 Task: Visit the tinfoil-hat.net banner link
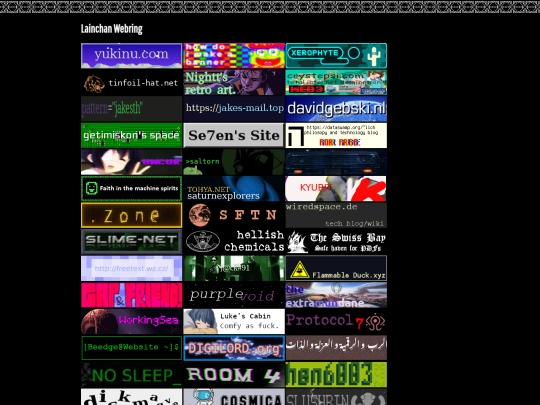[132, 82]
